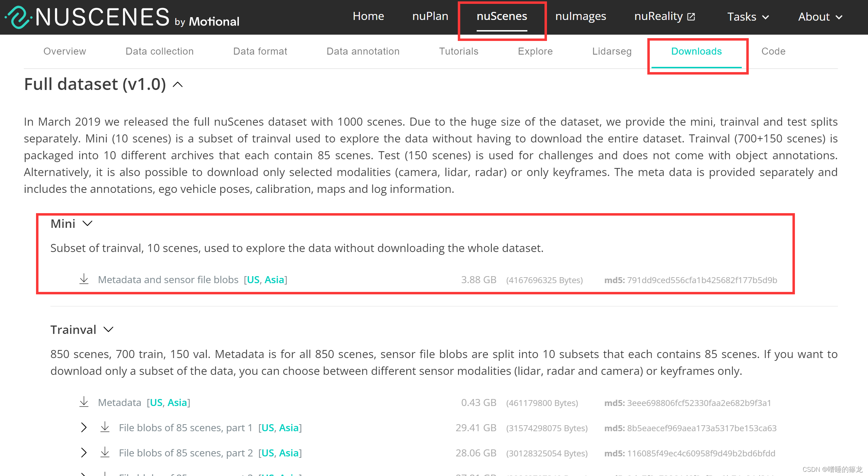The width and height of the screenshot is (868, 476).
Task: Go to nuImages in top navigation
Action: 581,16
